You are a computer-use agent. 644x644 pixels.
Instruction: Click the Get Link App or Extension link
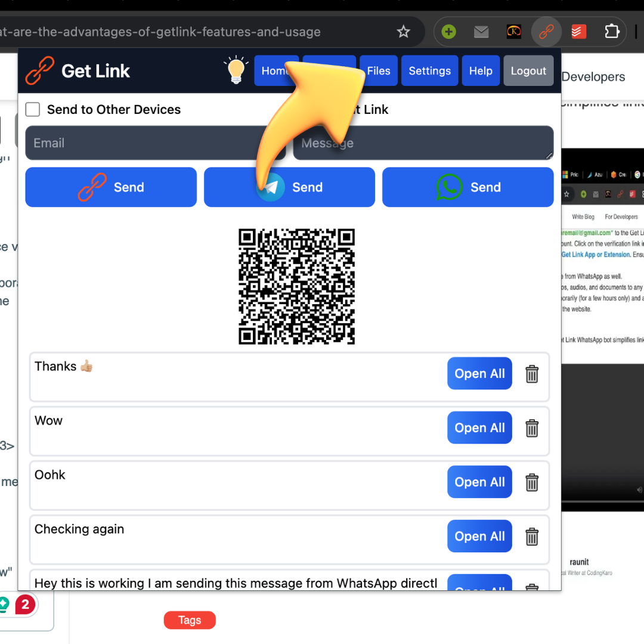[x=596, y=255]
